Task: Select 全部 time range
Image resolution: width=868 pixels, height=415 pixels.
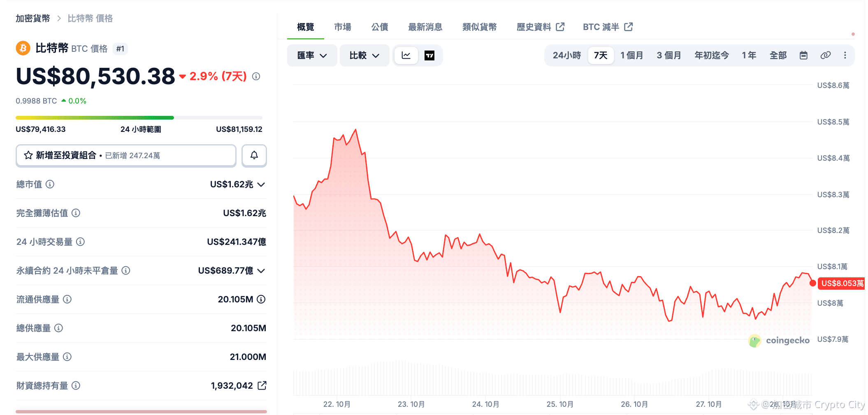Action: click(x=778, y=55)
